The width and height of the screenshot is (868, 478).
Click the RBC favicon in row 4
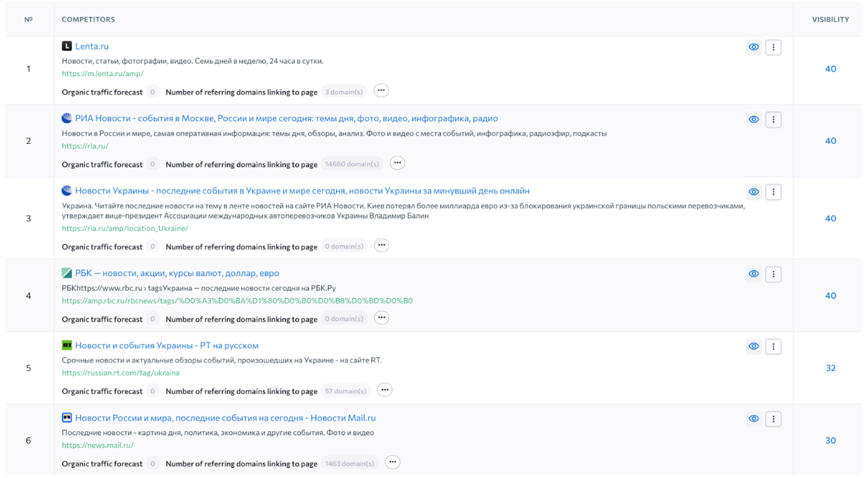pyautogui.click(x=67, y=274)
